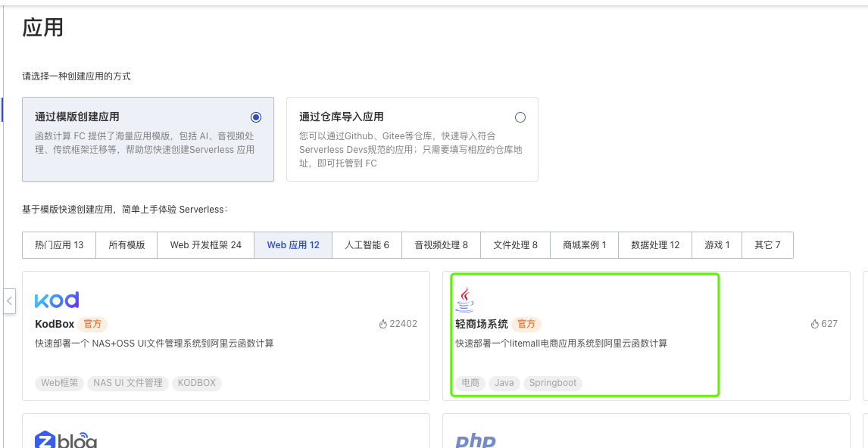This screenshot has width=868, height=448.
Task: Click the flame icon beside 627
Action: click(814, 324)
